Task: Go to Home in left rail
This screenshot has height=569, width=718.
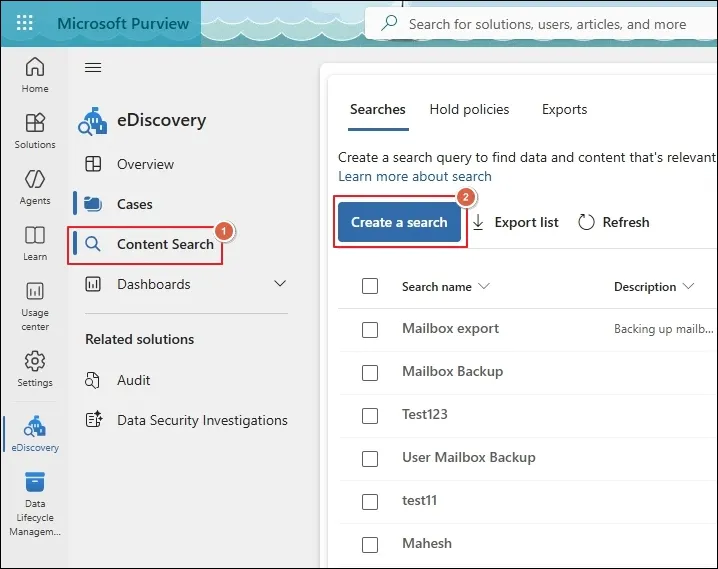Action: point(35,75)
